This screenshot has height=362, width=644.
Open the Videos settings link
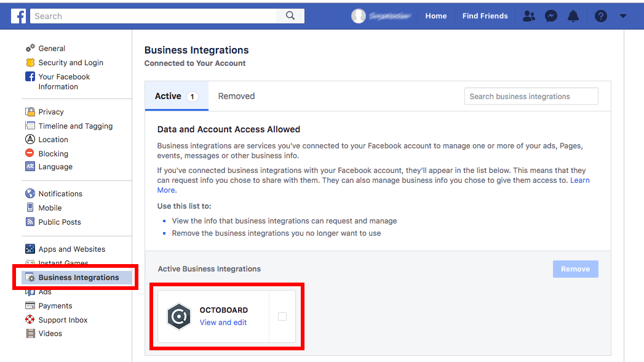click(x=50, y=334)
